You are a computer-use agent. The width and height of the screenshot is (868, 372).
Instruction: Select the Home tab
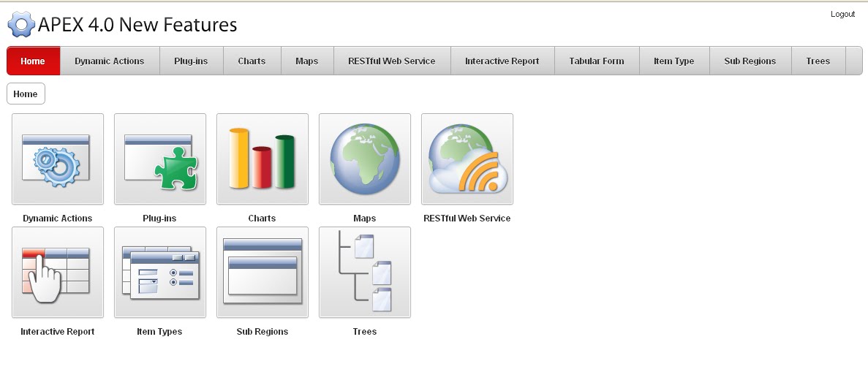tap(33, 61)
